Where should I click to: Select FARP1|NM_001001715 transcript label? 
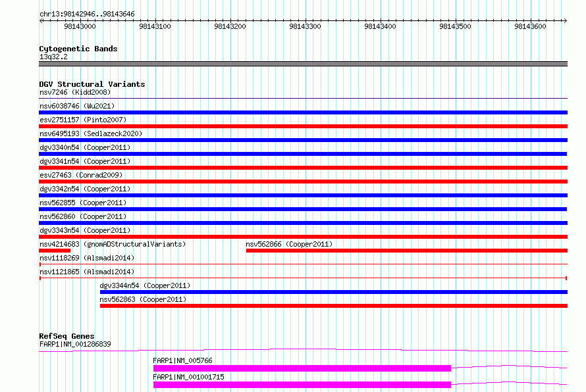pyautogui.click(x=188, y=377)
